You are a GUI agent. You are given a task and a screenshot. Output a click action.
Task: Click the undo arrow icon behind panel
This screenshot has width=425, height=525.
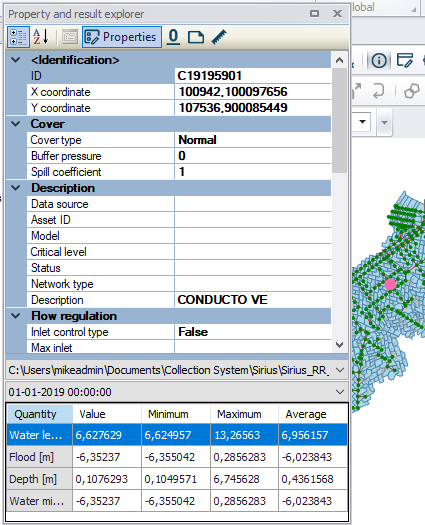click(379, 91)
